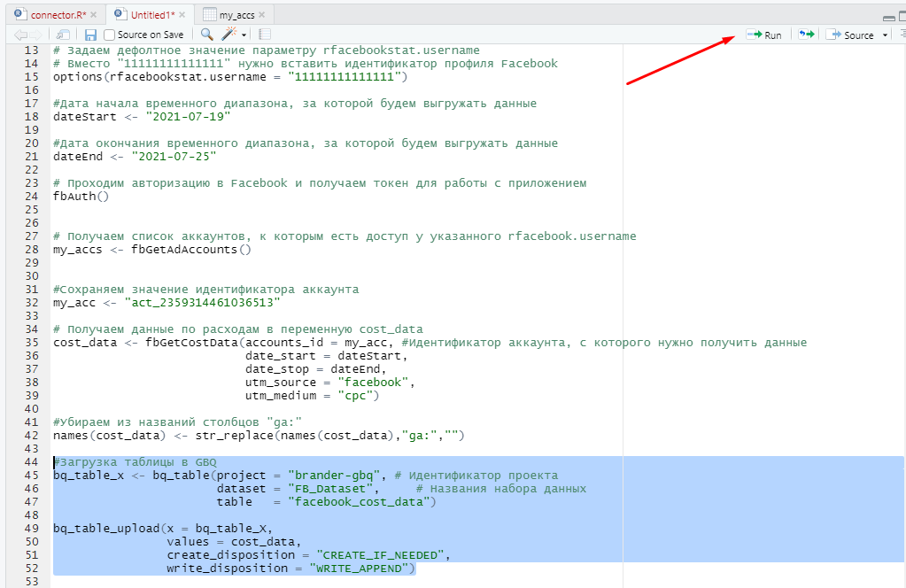Open the Source options dropdown arrow
The height and width of the screenshot is (588, 906).
click(x=885, y=35)
